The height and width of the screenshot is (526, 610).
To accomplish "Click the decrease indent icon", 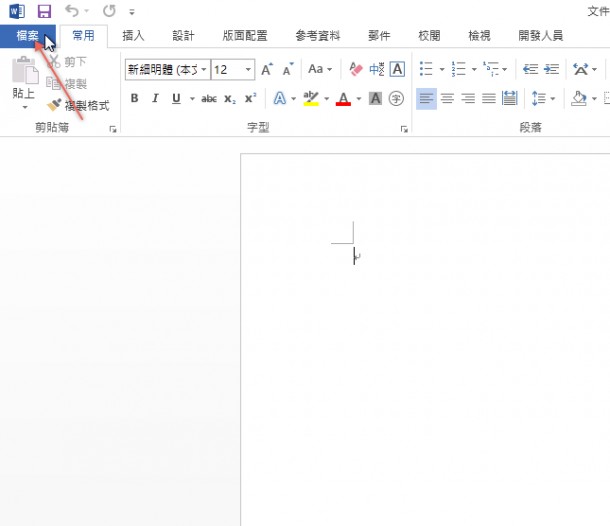I will point(530,69).
